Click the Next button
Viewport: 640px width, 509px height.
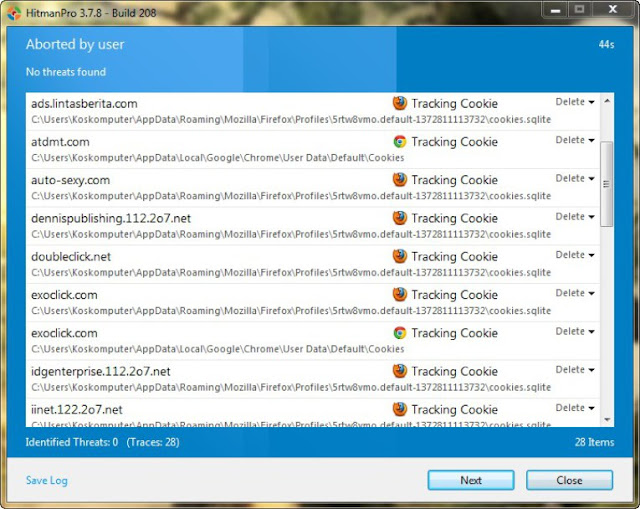tap(471, 480)
